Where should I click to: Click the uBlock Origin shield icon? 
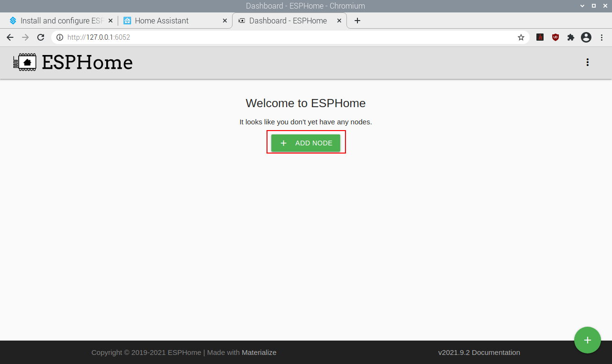[x=556, y=37]
